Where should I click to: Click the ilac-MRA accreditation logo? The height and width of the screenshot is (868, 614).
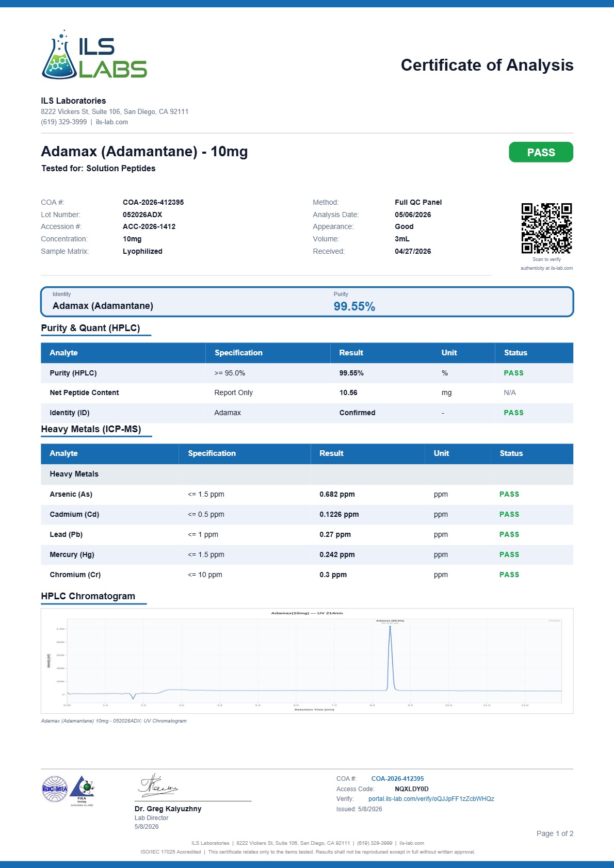coord(55,789)
